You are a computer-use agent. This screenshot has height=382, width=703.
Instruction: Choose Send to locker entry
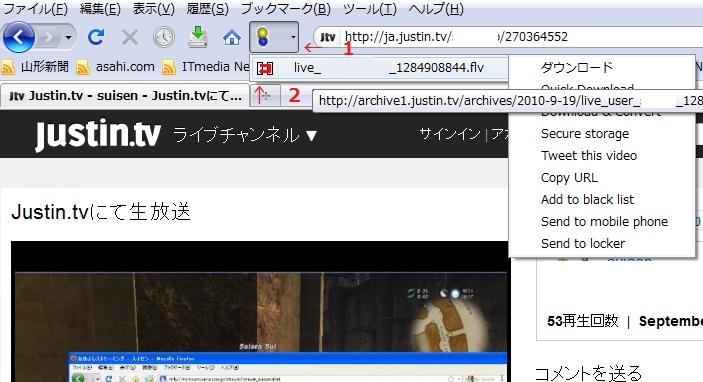[x=583, y=243]
